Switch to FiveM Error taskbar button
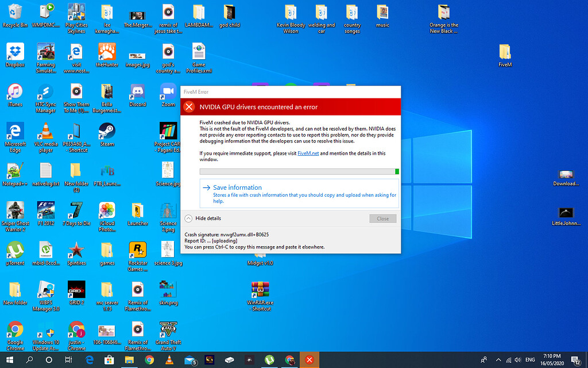Viewport: 588px width, 368px height. (x=310, y=360)
